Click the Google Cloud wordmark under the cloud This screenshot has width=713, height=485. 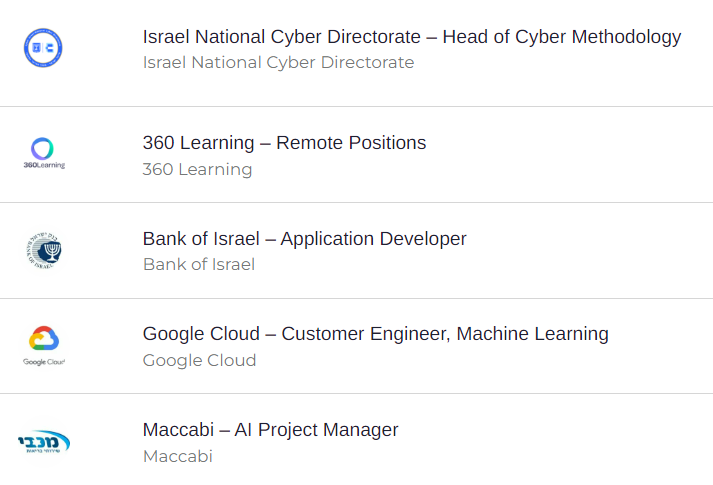pos(44,362)
